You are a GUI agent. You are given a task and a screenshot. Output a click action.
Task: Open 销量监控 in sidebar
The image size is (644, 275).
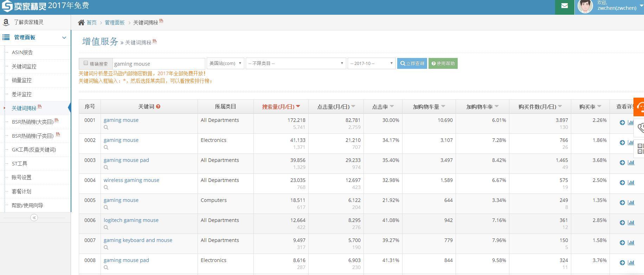21,80
